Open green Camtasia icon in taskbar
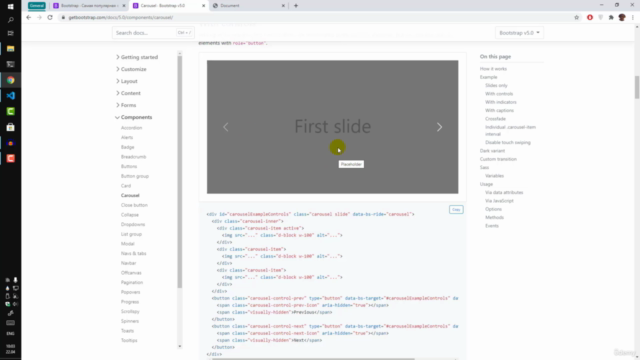The image size is (640, 360). (x=11, y=111)
